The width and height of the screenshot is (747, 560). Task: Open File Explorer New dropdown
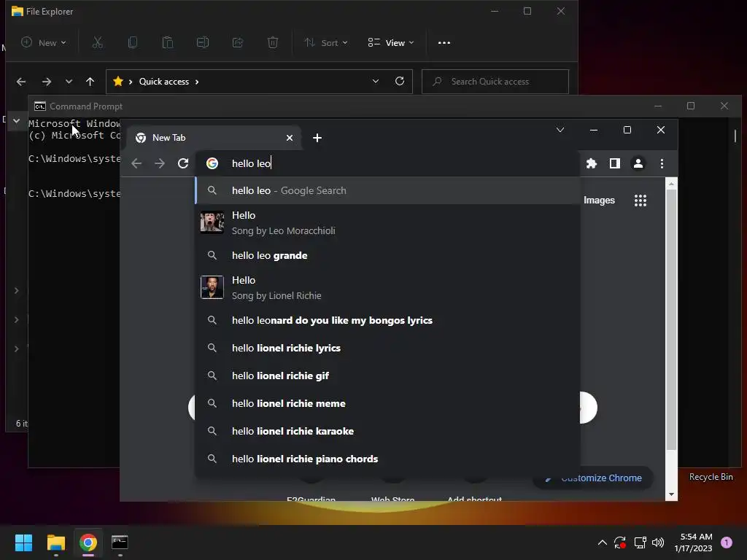coord(44,43)
